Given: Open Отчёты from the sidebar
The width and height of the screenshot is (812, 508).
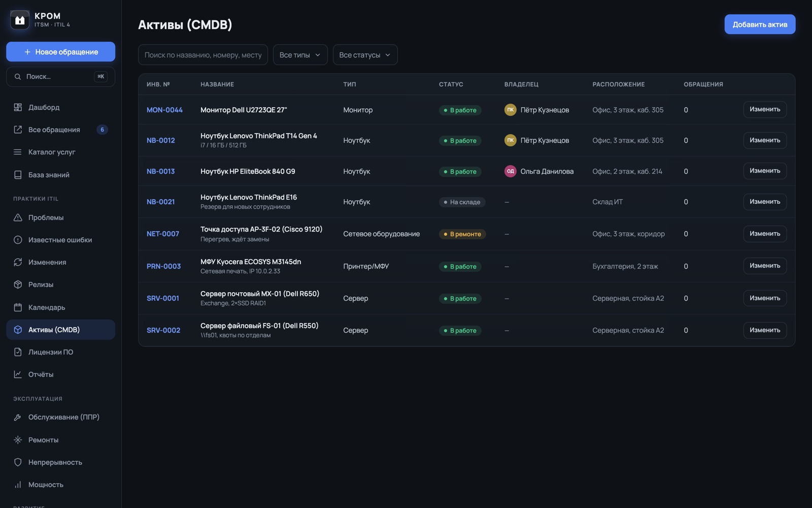Looking at the screenshot, I should [60, 374].
